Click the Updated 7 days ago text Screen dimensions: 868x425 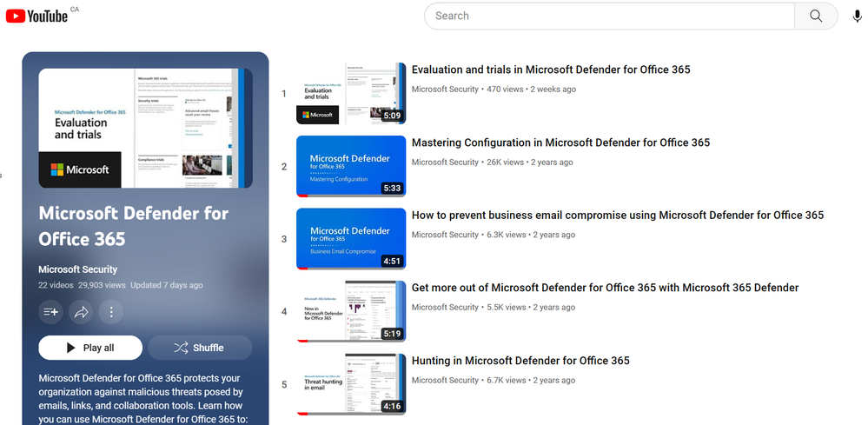pos(167,286)
